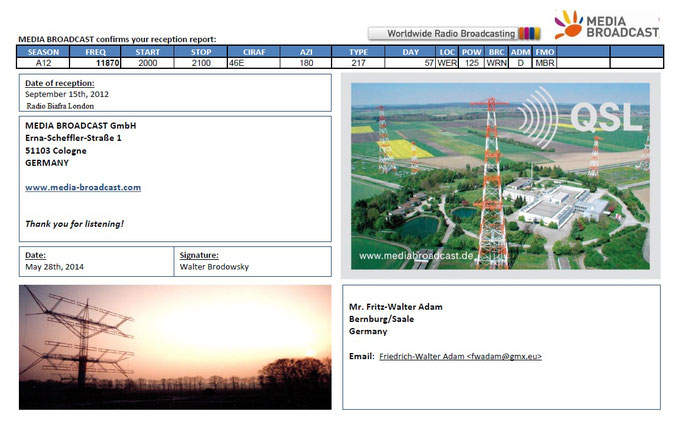Click the ADM column header
Viewport: 682px width, 425px height.
click(x=520, y=52)
